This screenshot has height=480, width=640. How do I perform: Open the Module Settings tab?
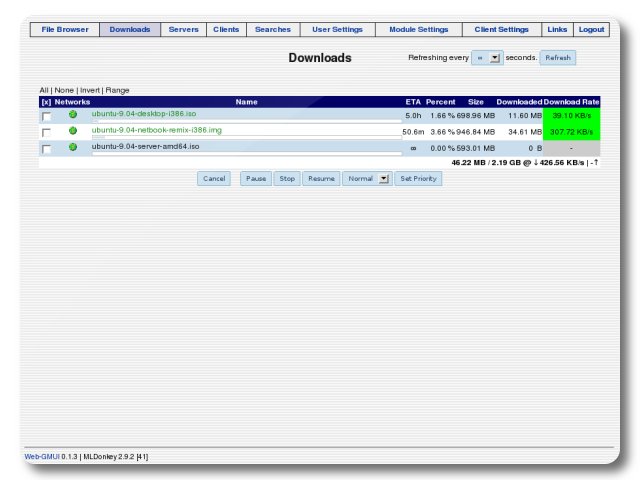point(419,30)
